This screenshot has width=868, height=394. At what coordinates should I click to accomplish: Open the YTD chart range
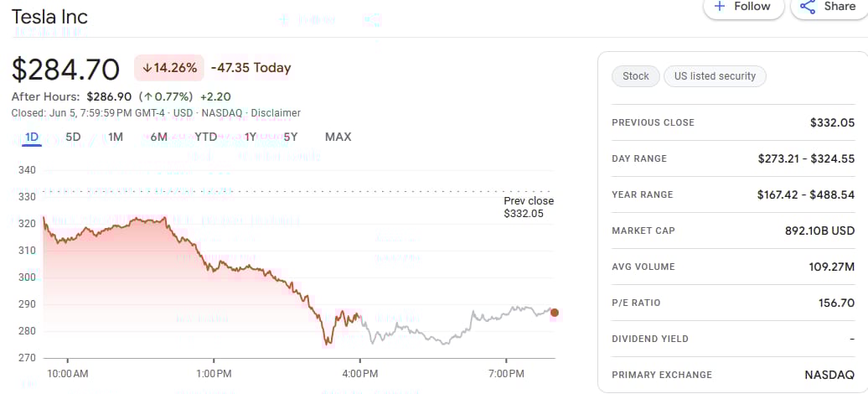coord(206,137)
